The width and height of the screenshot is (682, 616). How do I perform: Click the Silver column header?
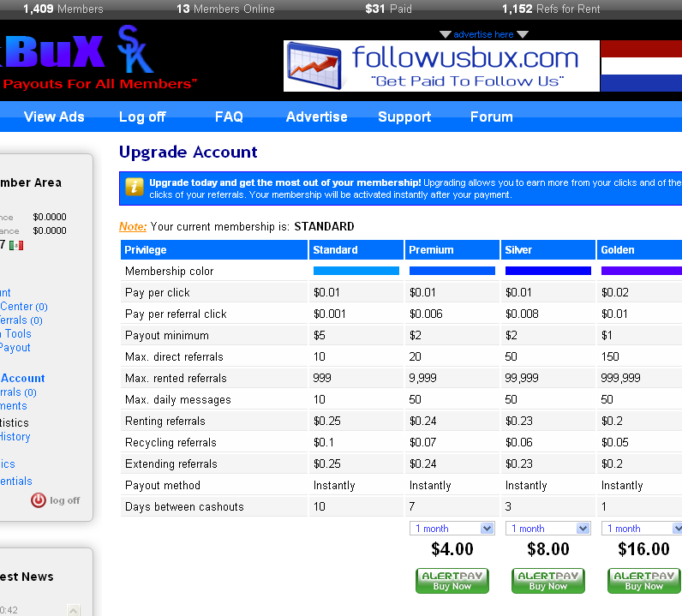(548, 249)
